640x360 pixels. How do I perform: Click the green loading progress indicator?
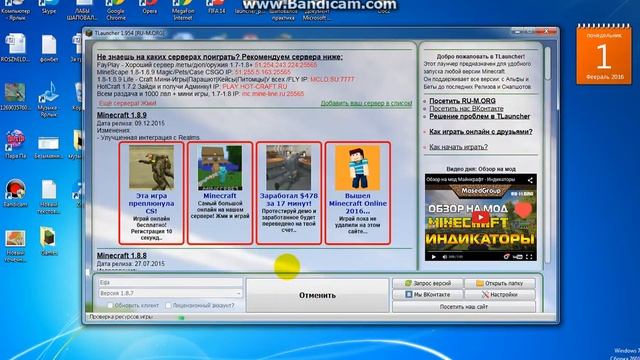tap(181, 318)
